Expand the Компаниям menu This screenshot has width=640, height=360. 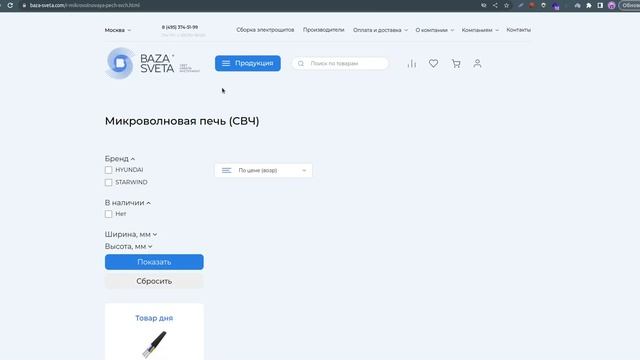coord(480,30)
